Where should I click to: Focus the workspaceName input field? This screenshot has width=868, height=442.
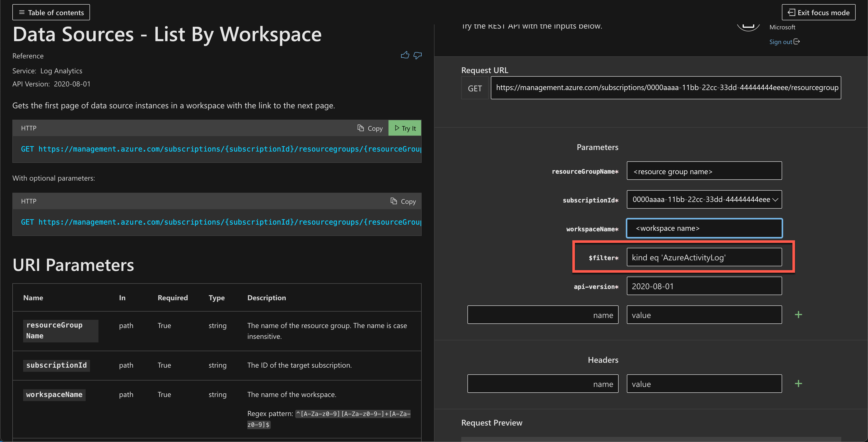[704, 228]
